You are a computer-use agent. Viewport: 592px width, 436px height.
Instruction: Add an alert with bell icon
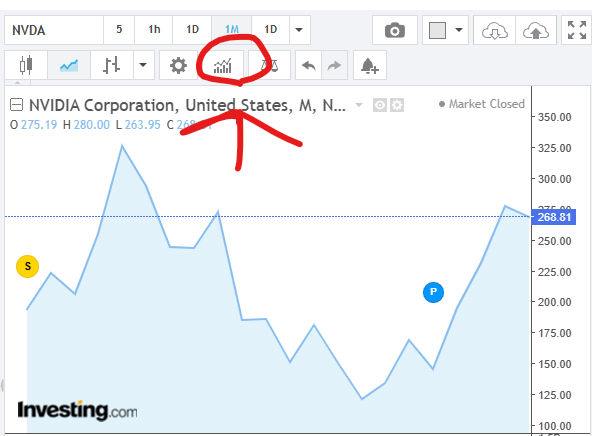(x=370, y=66)
